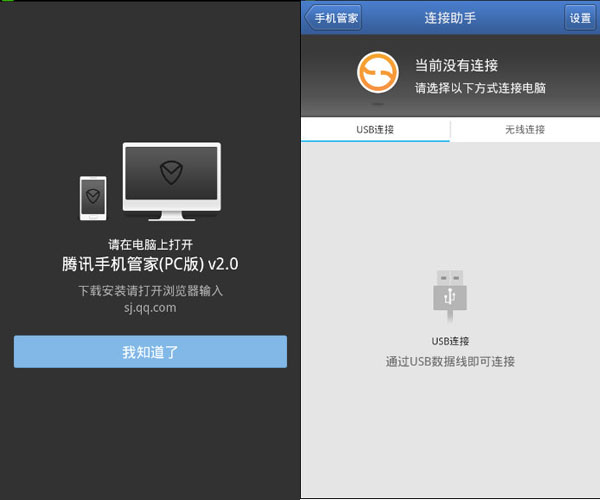Click the small phone illustration
Viewport: 600px width, 500px height.
point(93,198)
